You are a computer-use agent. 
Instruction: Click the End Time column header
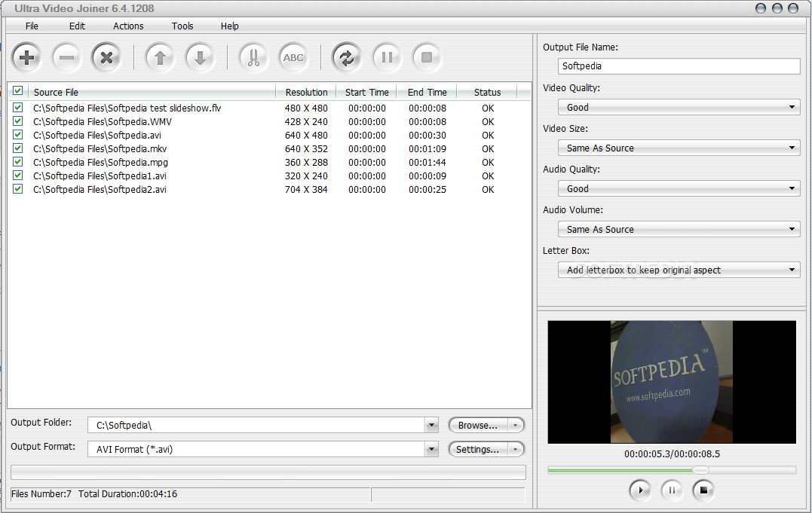(427, 92)
